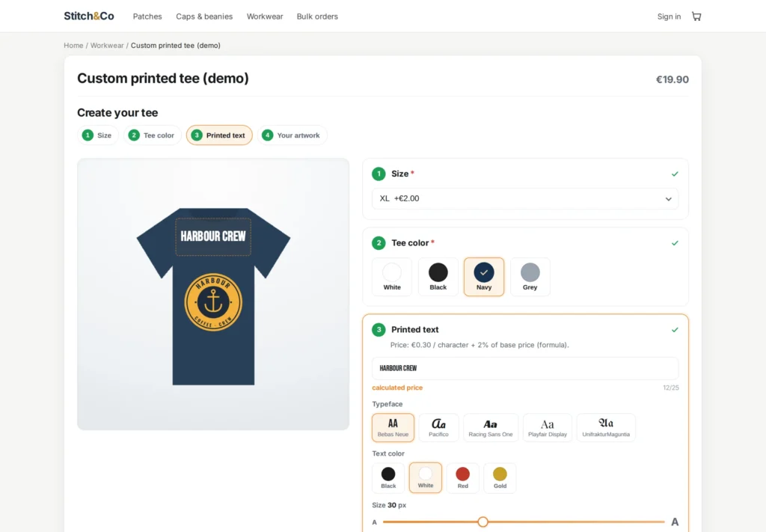This screenshot has height=532, width=766.
Task: Open Caps & beanies menu
Action: 204,16
